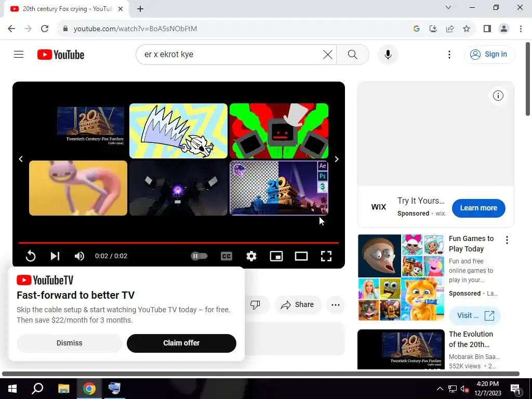Skip to next video
The image size is (532, 399).
tap(55, 256)
